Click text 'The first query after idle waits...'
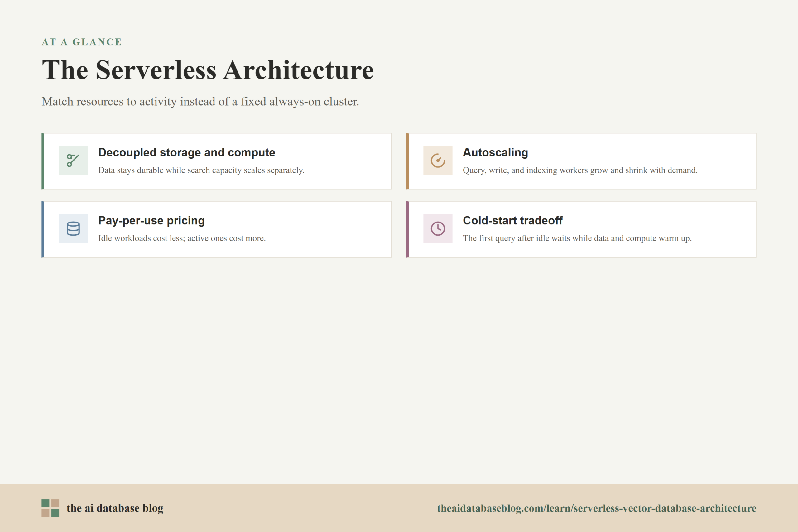 (x=577, y=238)
